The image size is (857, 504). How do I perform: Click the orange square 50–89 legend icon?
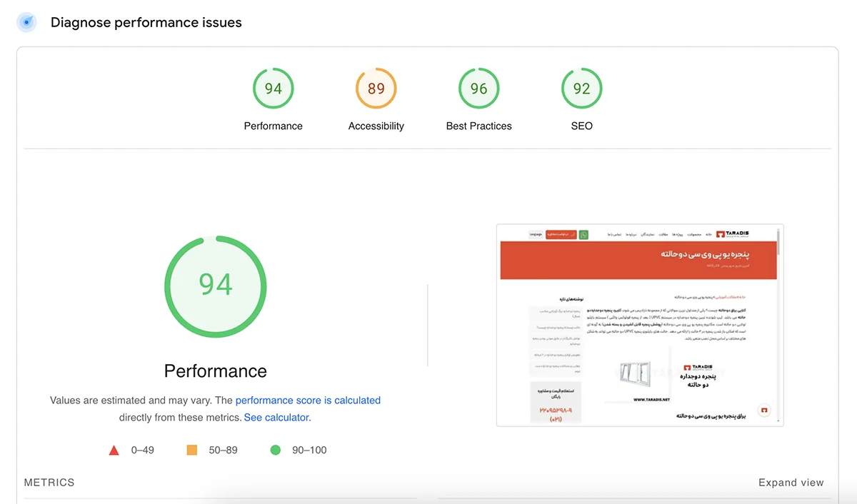(x=191, y=450)
